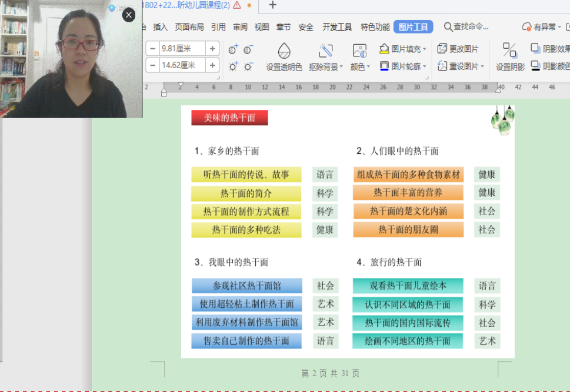Increase the image contrast
Viewport: 570px width, 392px height.
tap(231, 51)
